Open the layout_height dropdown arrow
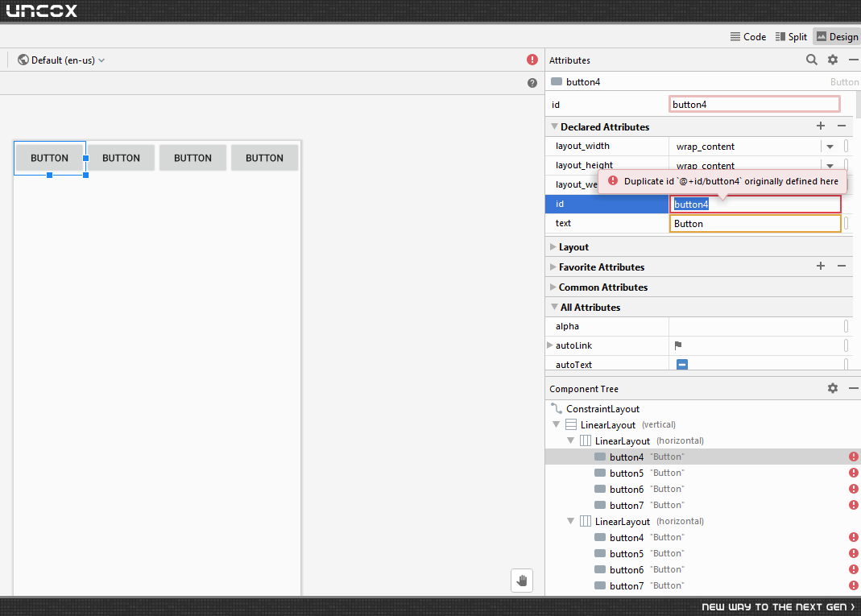Image resolution: width=861 pixels, height=616 pixels. 830,165
